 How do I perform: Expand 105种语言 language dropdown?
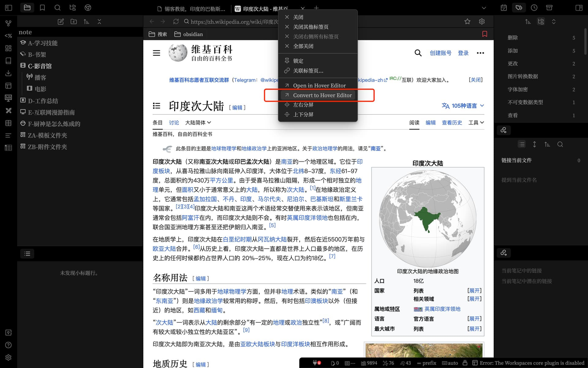point(463,106)
